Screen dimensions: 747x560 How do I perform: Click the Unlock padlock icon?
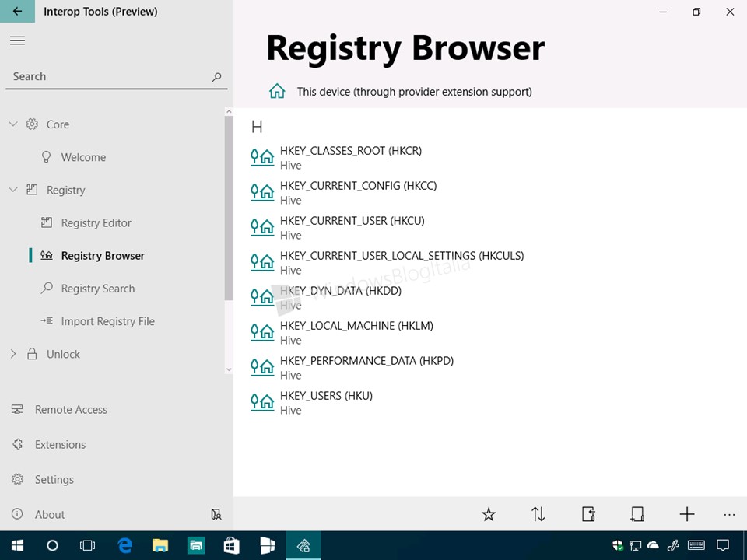(32, 354)
